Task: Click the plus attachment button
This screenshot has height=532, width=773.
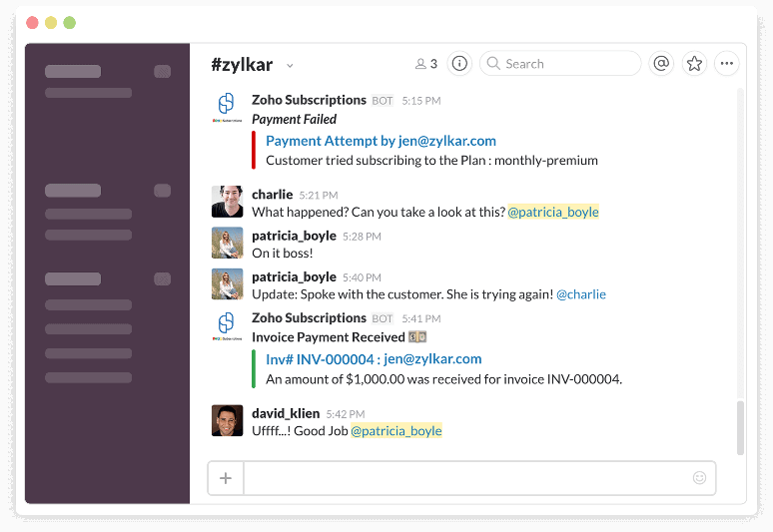Action: tap(226, 478)
